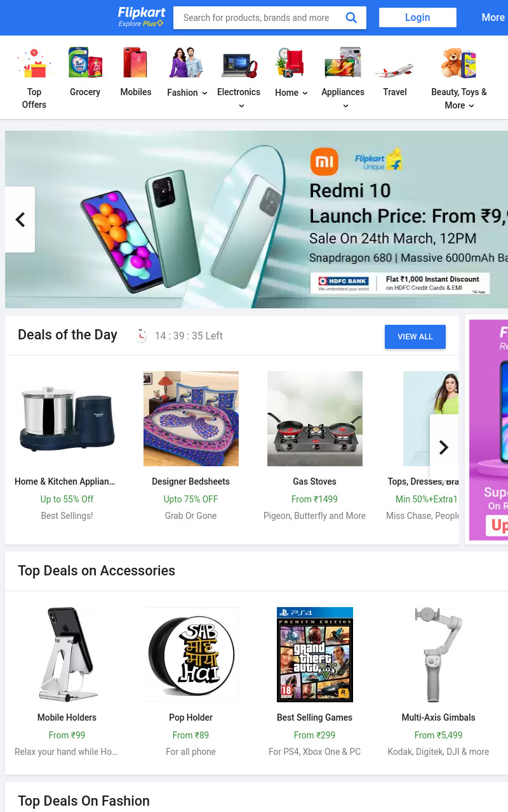Viewport: 508px width, 812px height.
Task: Open the Multi-Axis Gimbals link
Action: [438, 717]
